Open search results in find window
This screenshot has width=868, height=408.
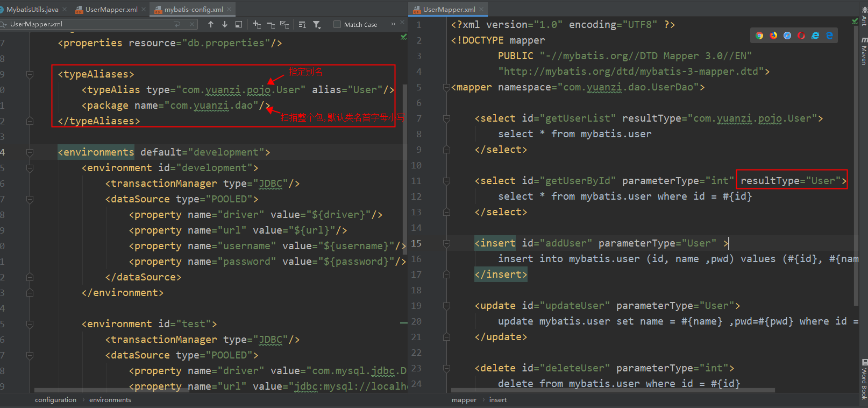(x=239, y=24)
